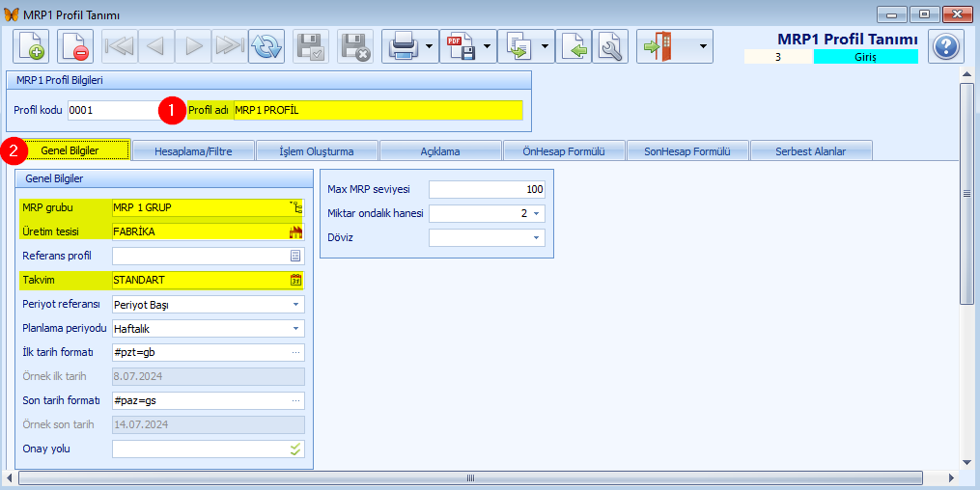Open help with the question mark icon
The image size is (980, 490).
(x=946, y=46)
